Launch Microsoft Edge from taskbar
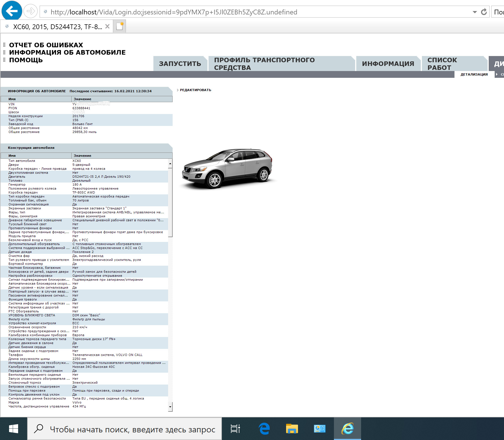 [x=264, y=429]
